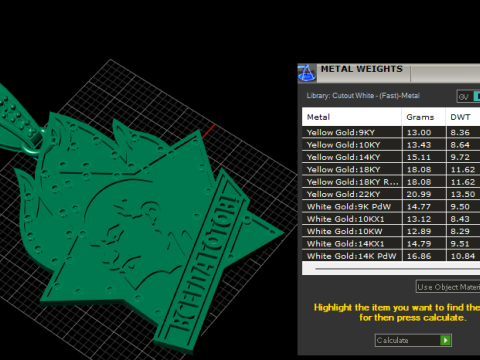Click the green Calculate arrow icon
This screenshot has width=480, height=360.
(x=445, y=340)
